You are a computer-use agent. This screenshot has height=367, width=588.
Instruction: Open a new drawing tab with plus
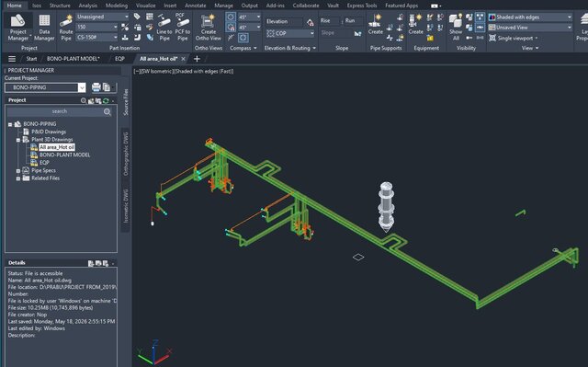197,59
